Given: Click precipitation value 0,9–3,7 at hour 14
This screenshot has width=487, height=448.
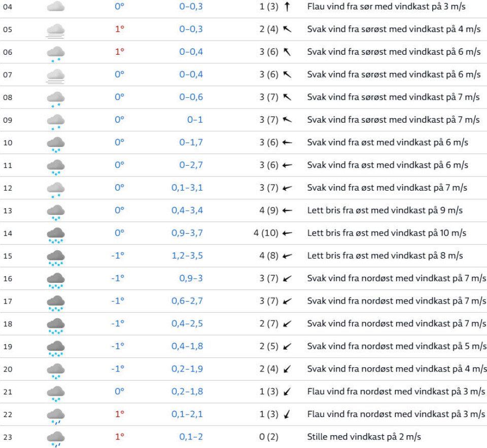Looking at the screenshot, I should click(187, 233).
